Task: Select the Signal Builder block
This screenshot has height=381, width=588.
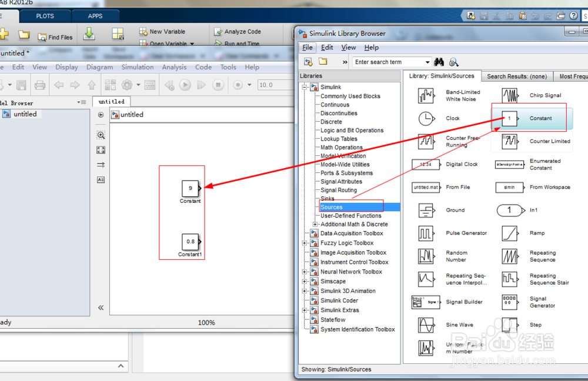Action: point(426,302)
